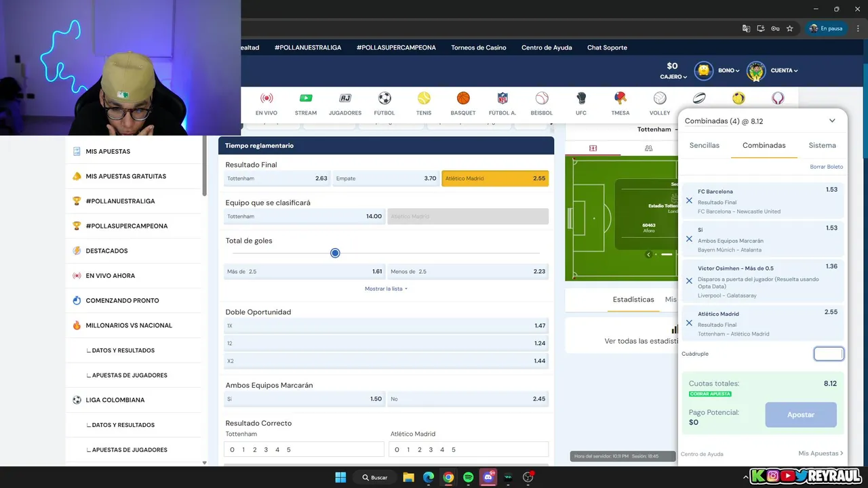Bookmark page with the browser star icon
Viewport: 868px width, 488px height.
[x=790, y=28]
